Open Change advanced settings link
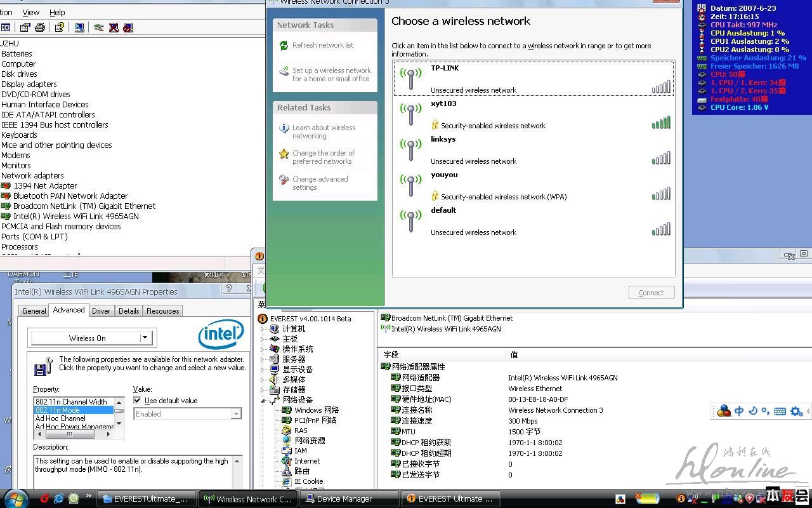 pos(320,183)
